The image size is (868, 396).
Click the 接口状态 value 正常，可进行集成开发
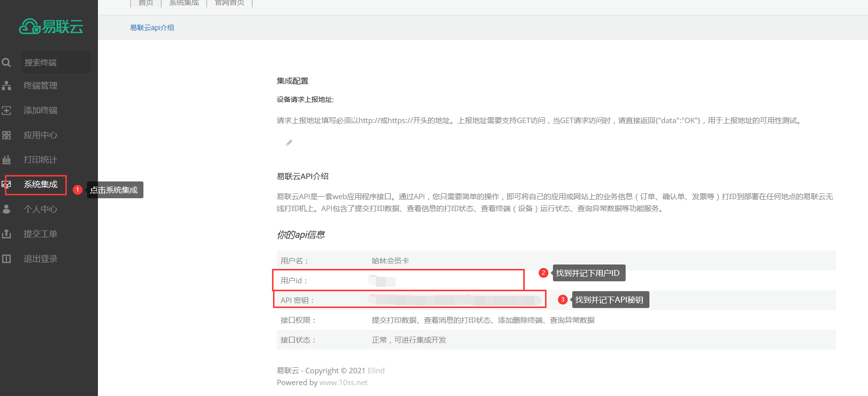point(409,340)
